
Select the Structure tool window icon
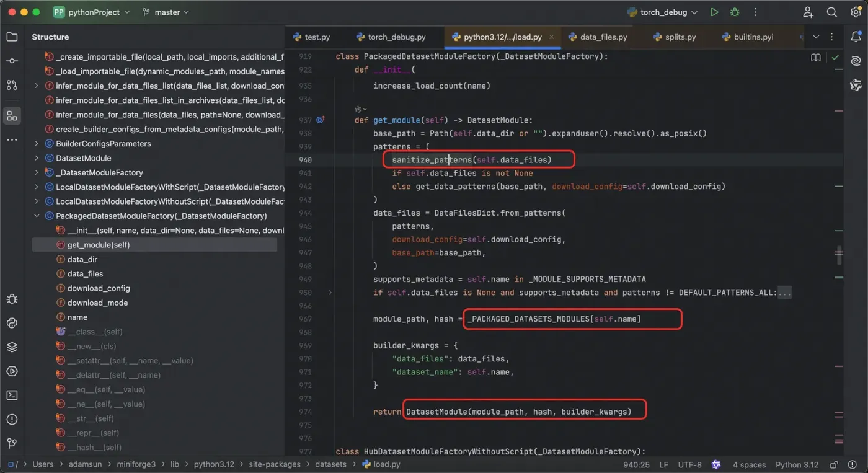[x=12, y=116]
